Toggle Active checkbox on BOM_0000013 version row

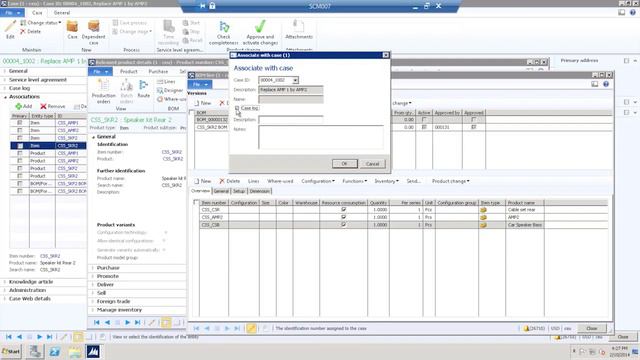tap(424, 120)
